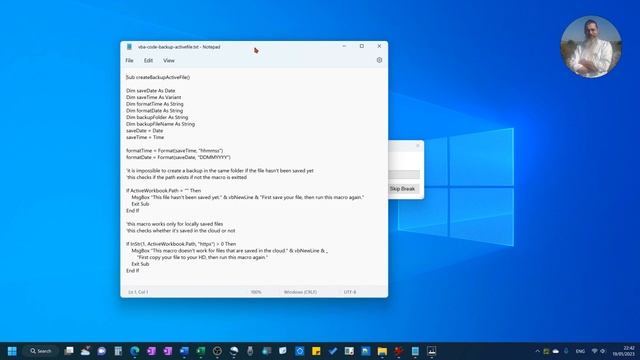Click the Skip Break button in background dialog
The image size is (640, 360).
(402, 189)
